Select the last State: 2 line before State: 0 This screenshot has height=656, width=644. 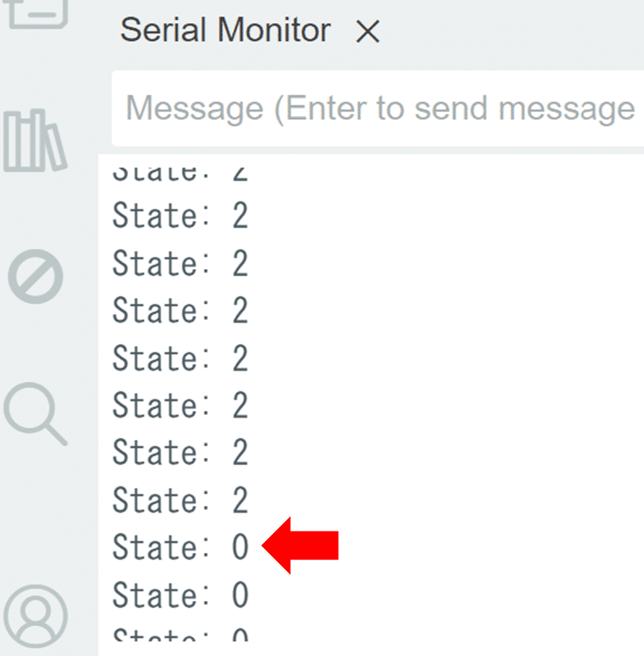(x=180, y=499)
